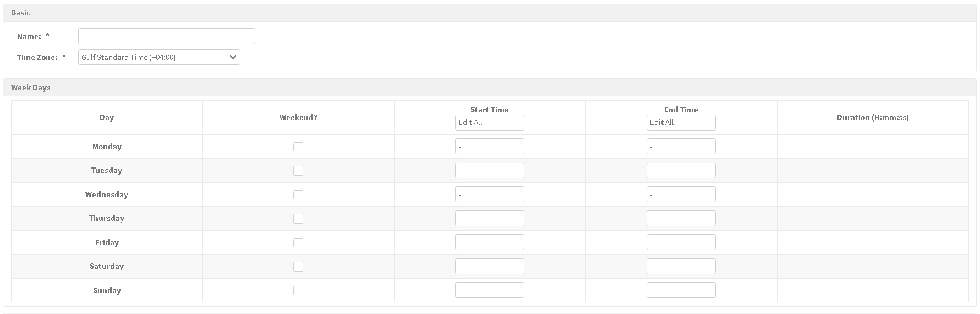
Task: Set Saturday as weekend
Action: coord(298,267)
